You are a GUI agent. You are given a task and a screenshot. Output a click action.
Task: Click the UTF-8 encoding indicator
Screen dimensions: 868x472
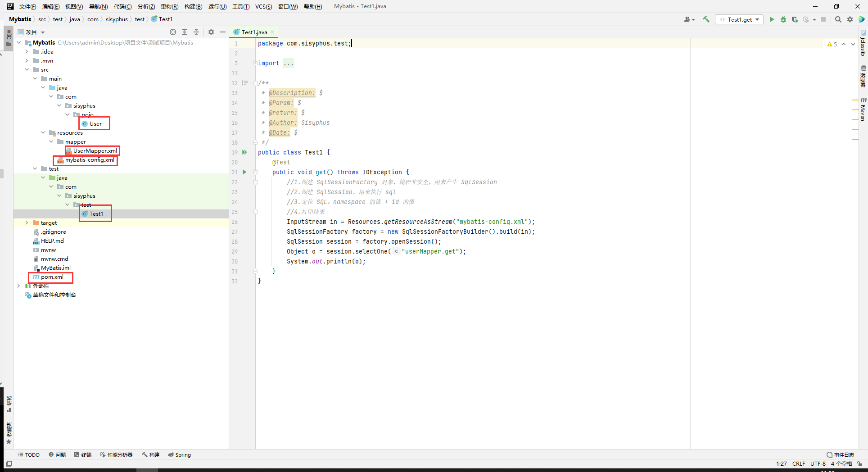coord(818,463)
